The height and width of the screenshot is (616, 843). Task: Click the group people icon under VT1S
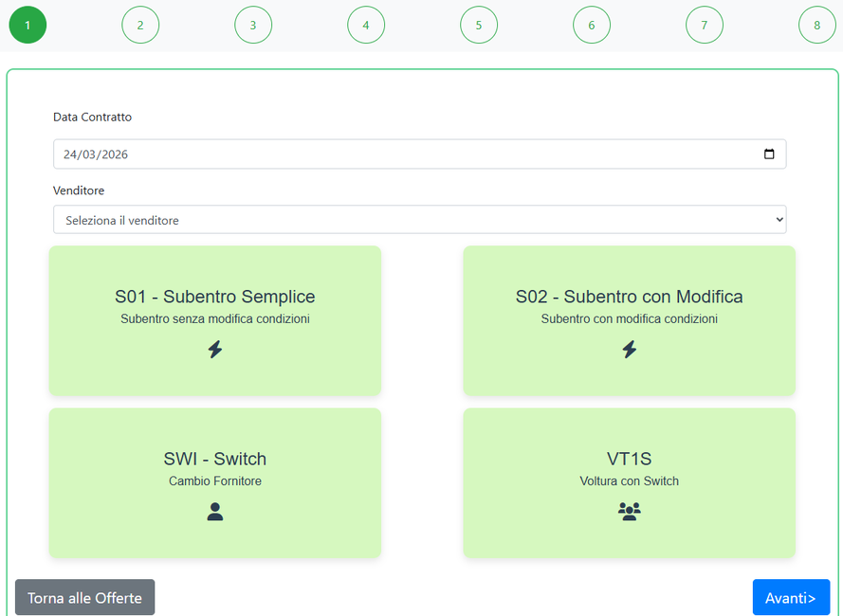[630, 511]
